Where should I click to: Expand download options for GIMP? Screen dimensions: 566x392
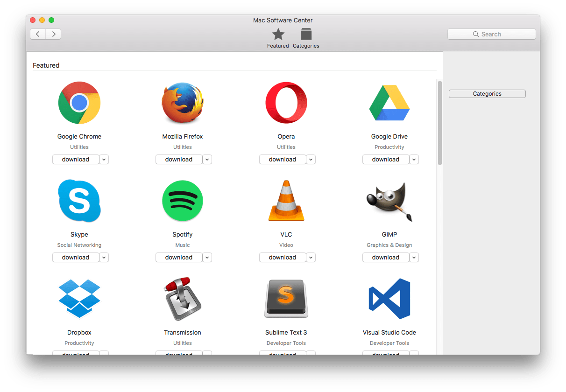point(414,257)
